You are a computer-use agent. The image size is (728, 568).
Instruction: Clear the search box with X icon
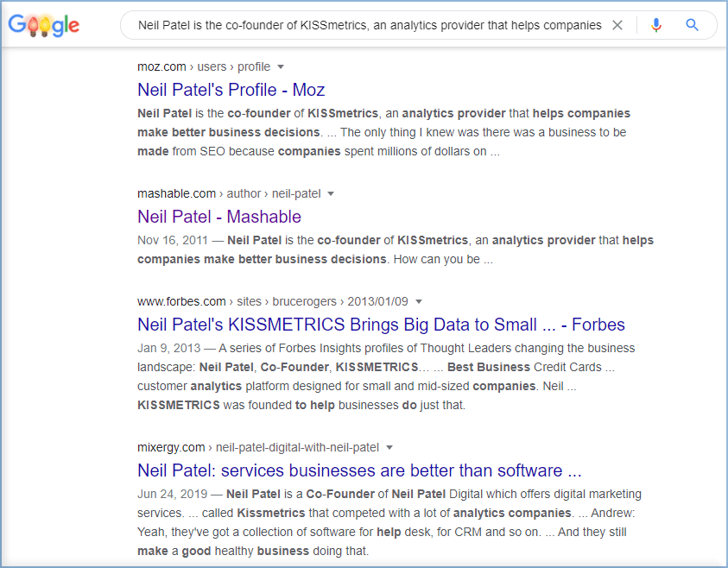(x=617, y=25)
